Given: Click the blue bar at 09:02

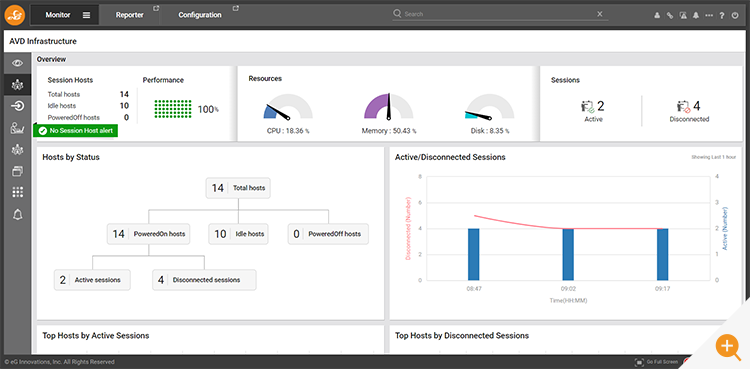Looking at the screenshot, I should 568,254.
